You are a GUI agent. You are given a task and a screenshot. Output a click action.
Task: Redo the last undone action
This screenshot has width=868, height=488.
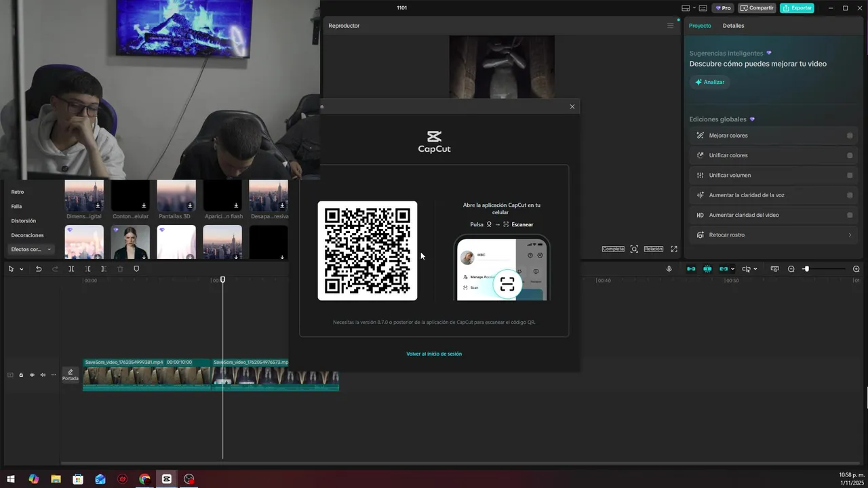pyautogui.click(x=55, y=269)
